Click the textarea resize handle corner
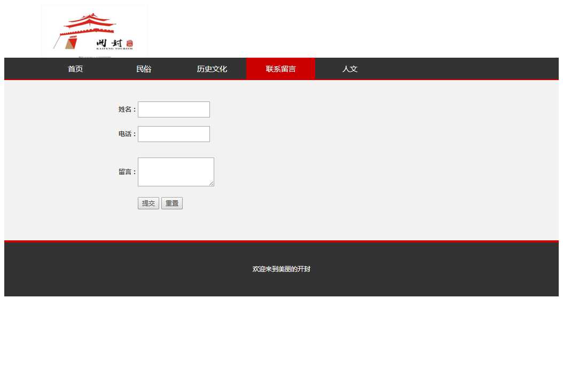This screenshot has height=392, width=563. (212, 184)
